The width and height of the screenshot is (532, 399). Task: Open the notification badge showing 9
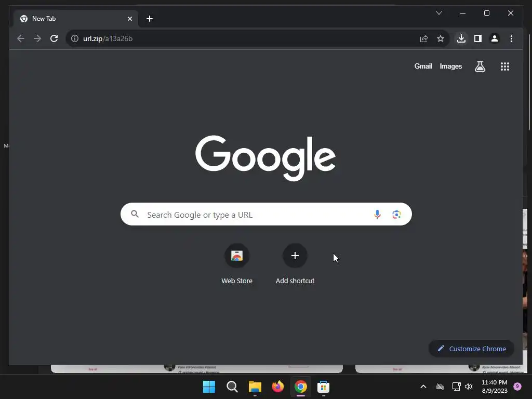[517, 386]
